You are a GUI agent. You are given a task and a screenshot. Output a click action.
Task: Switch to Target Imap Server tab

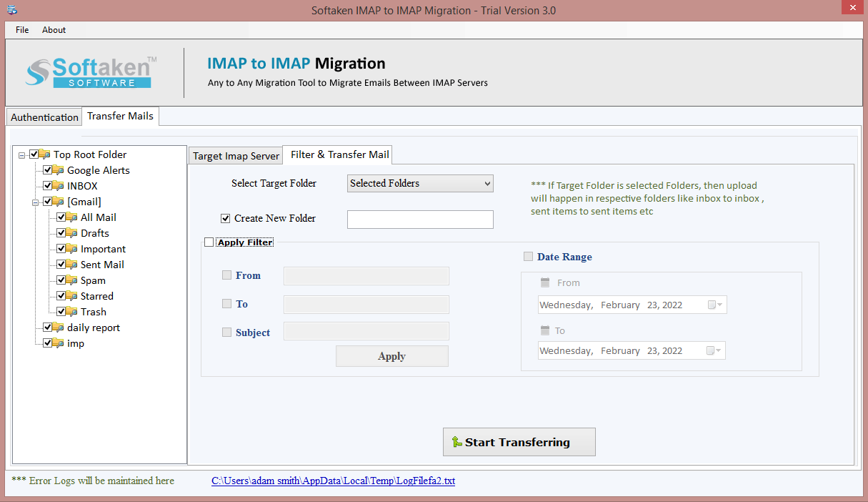[x=236, y=156]
